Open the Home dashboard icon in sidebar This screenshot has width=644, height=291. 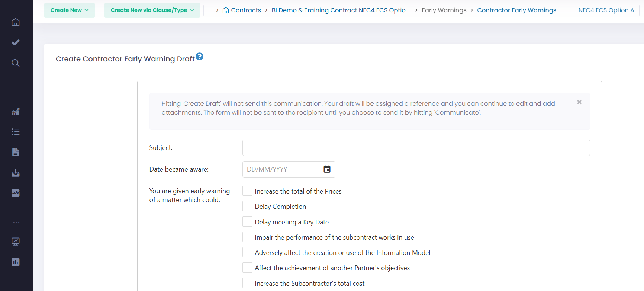pos(15,22)
